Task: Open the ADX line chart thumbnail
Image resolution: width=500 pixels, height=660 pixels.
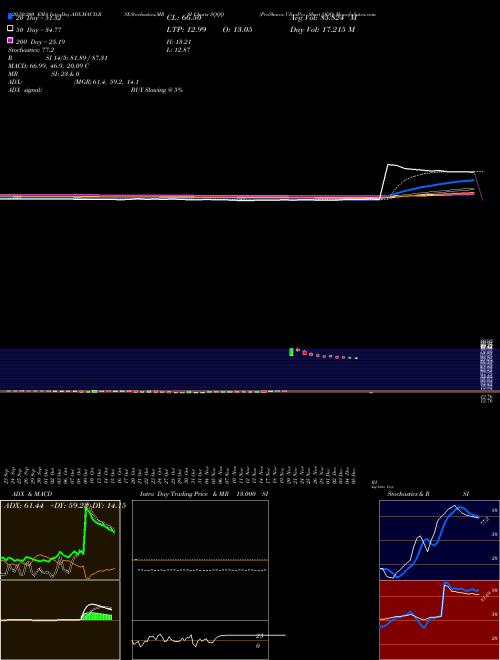Action: click(x=60, y=540)
